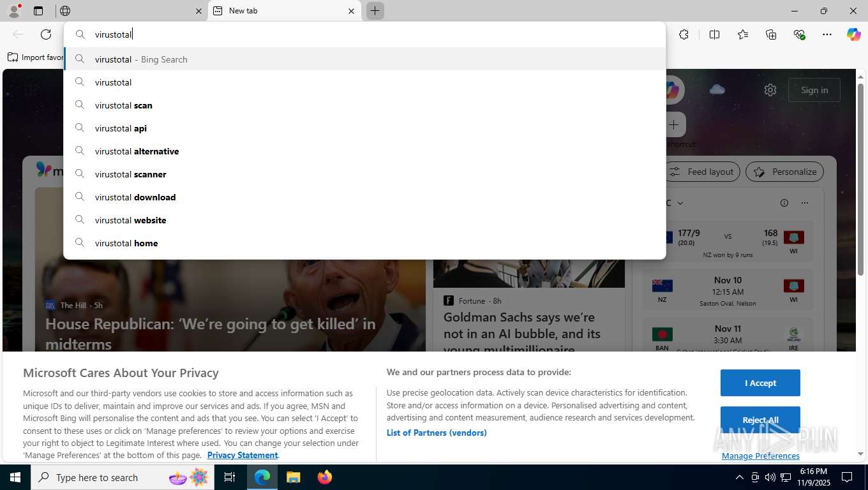868x490 pixels.
Task: Select 'virustotal website' suggestion
Action: coord(364,220)
